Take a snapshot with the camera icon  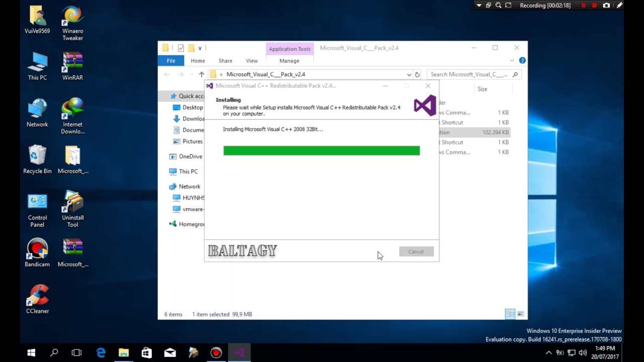(606, 6)
